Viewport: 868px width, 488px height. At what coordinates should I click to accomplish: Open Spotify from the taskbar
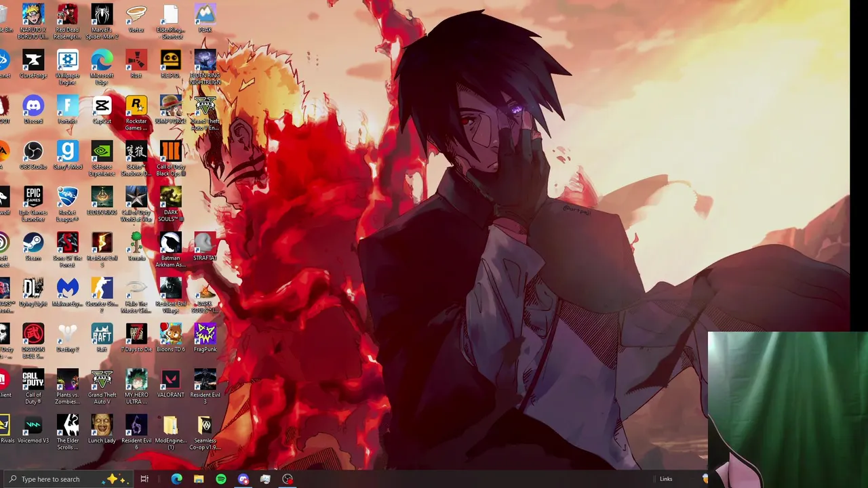[x=221, y=479]
